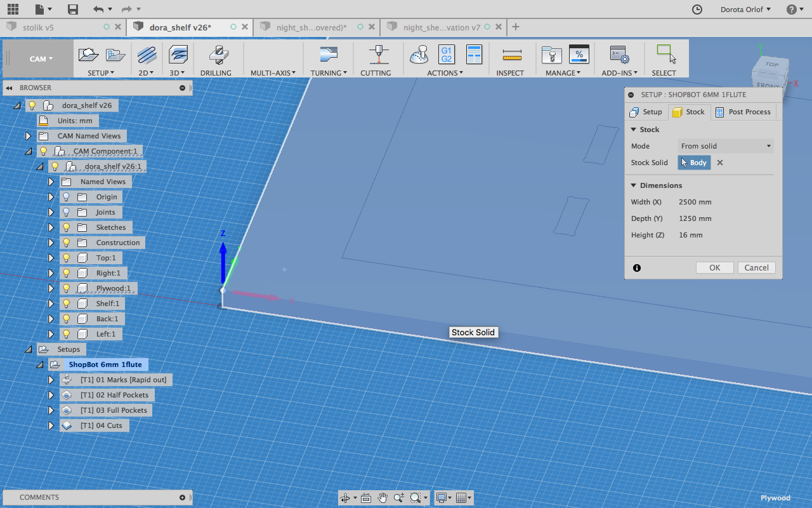Screen dimensions: 812x508
Task: Switch to the stolik v5 document tab
Action: pos(38,27)
